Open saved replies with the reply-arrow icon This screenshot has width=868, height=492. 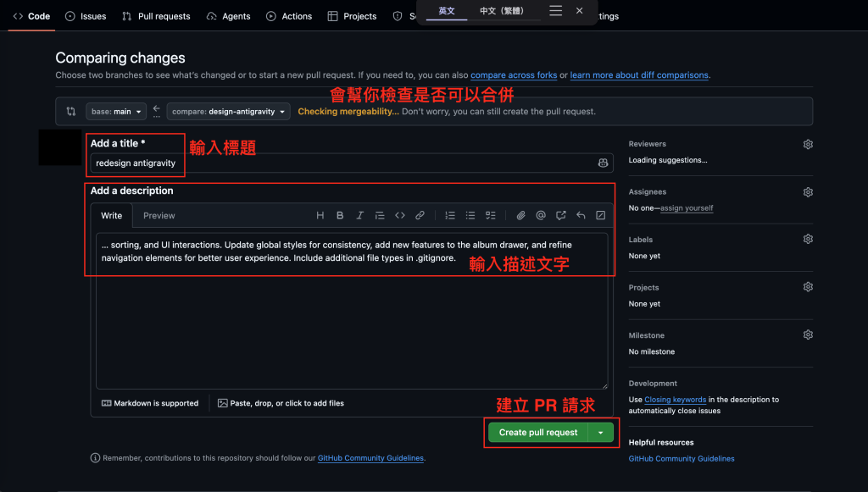[x=581, y=216]
